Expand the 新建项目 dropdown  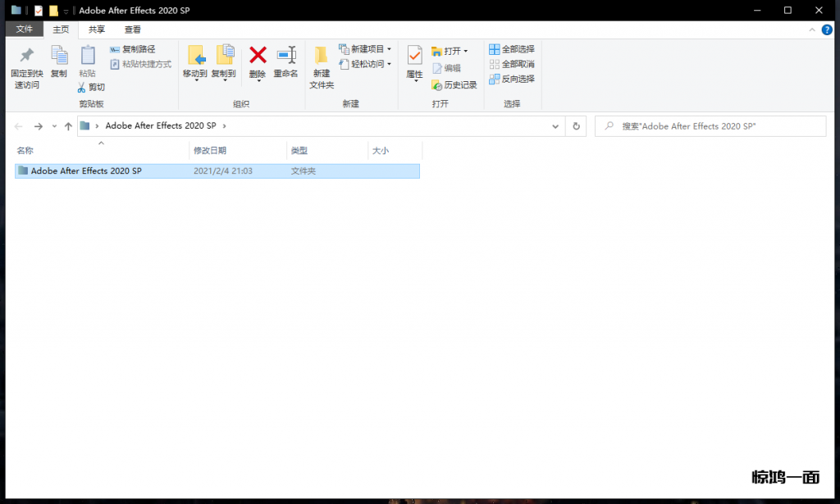[x=366, y=49]
